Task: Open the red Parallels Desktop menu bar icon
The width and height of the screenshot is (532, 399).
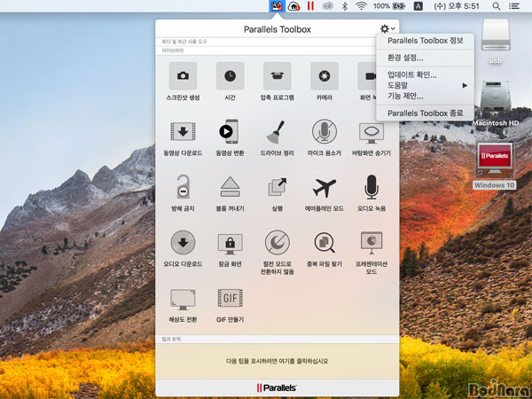Action: (x=310, y=6)
